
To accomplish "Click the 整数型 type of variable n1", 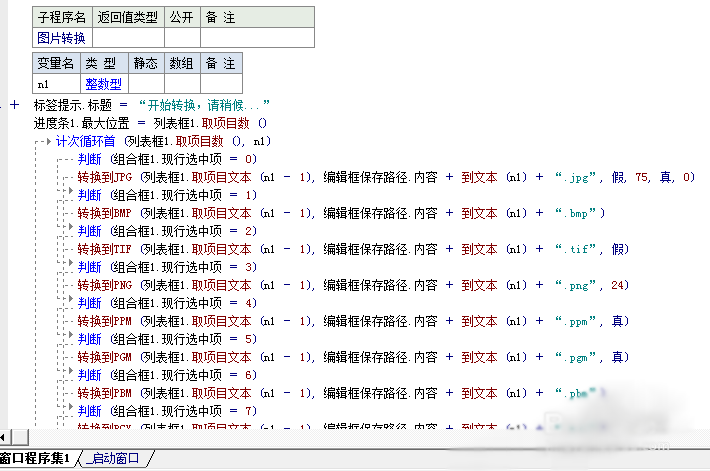I will coord(103,84).
